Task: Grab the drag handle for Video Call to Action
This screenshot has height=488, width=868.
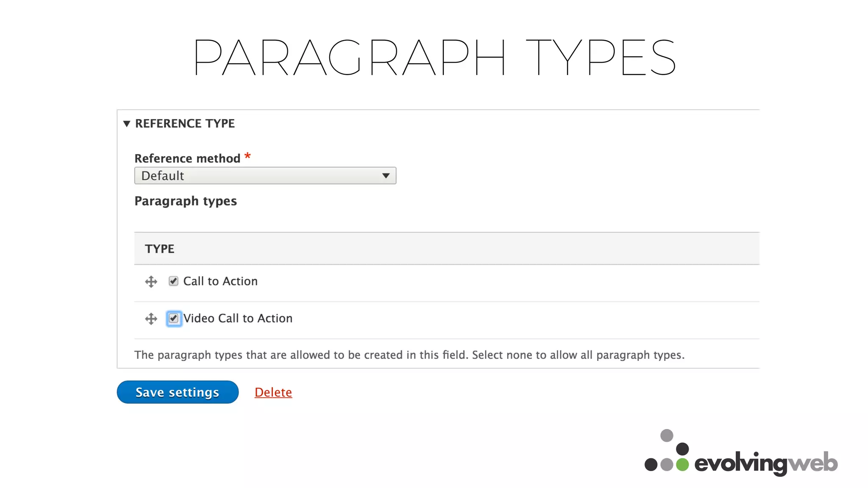Action: tap(151, 319)
